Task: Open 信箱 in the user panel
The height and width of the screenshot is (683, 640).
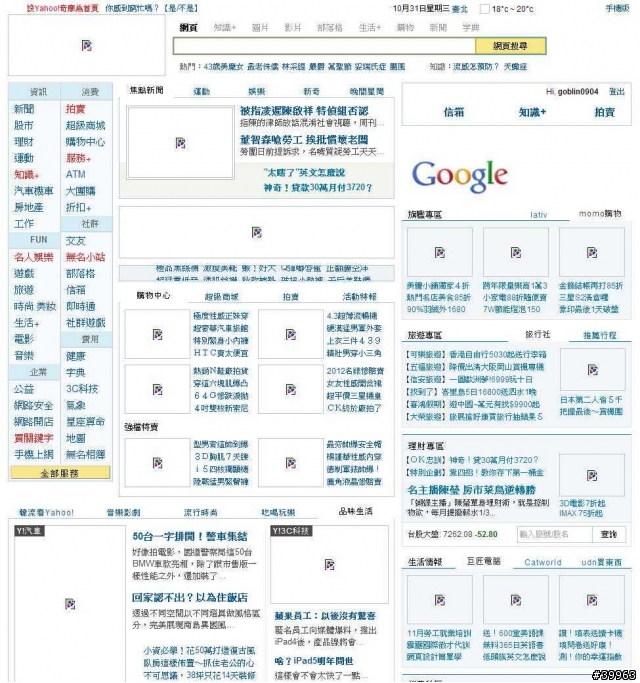Action: click(454, 112)
